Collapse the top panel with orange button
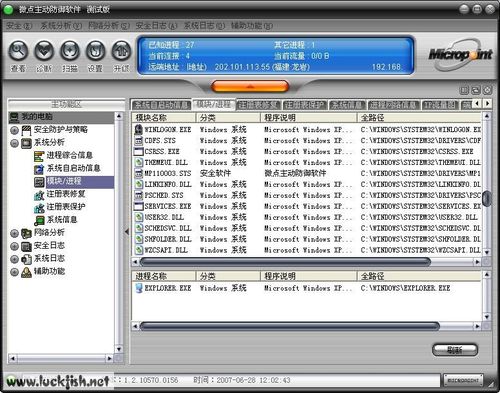Image resolution: width=500 pixels, height=393 pixels. pyautogui.click(x=250, y=86)
